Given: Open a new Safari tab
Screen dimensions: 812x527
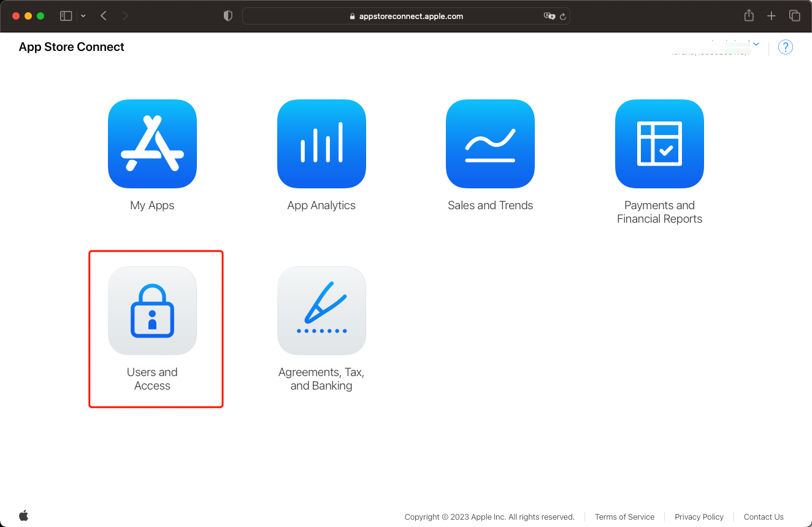Looking at the screenshot, I should [772, 16].
